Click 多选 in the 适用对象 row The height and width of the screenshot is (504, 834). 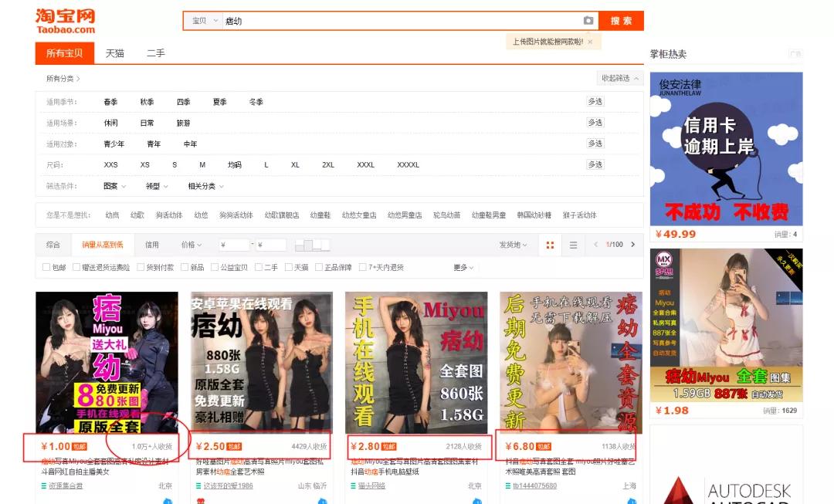595,143
